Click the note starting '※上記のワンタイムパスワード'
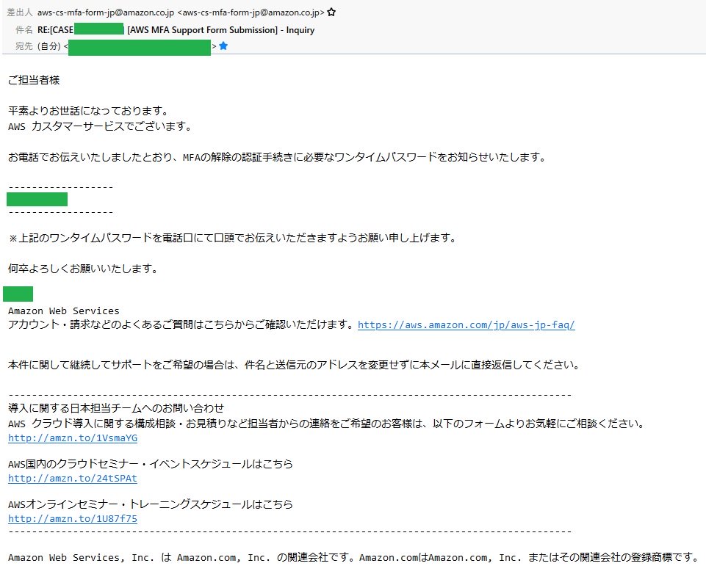This screenshot has height=588, width=706. [232, 238]
